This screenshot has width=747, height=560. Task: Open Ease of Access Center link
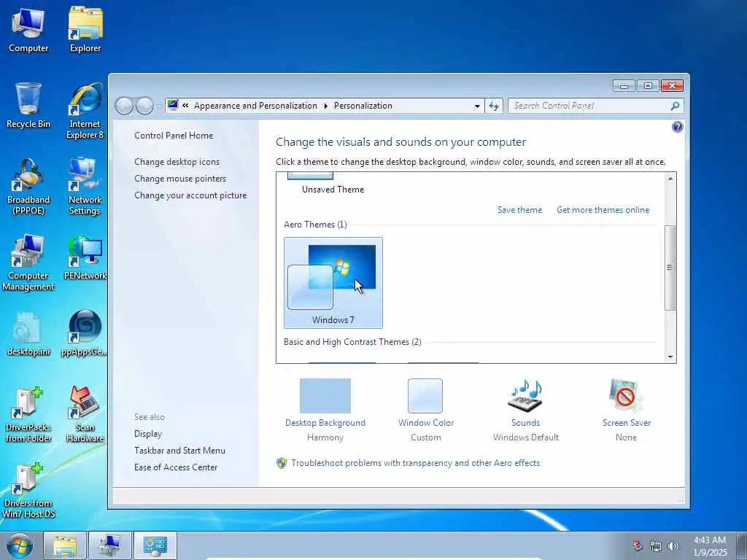[176, 467]
